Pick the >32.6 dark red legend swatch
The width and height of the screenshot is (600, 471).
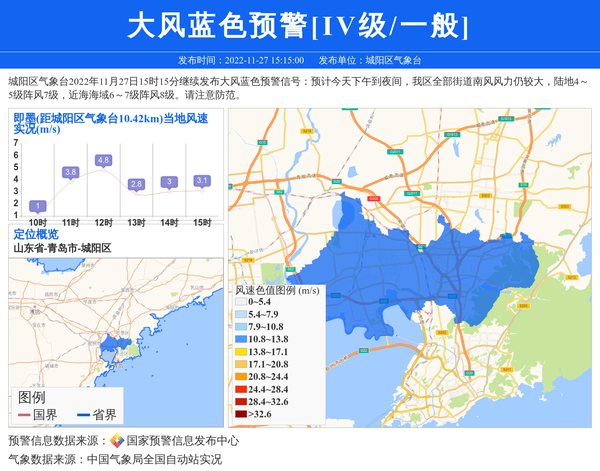241,413
